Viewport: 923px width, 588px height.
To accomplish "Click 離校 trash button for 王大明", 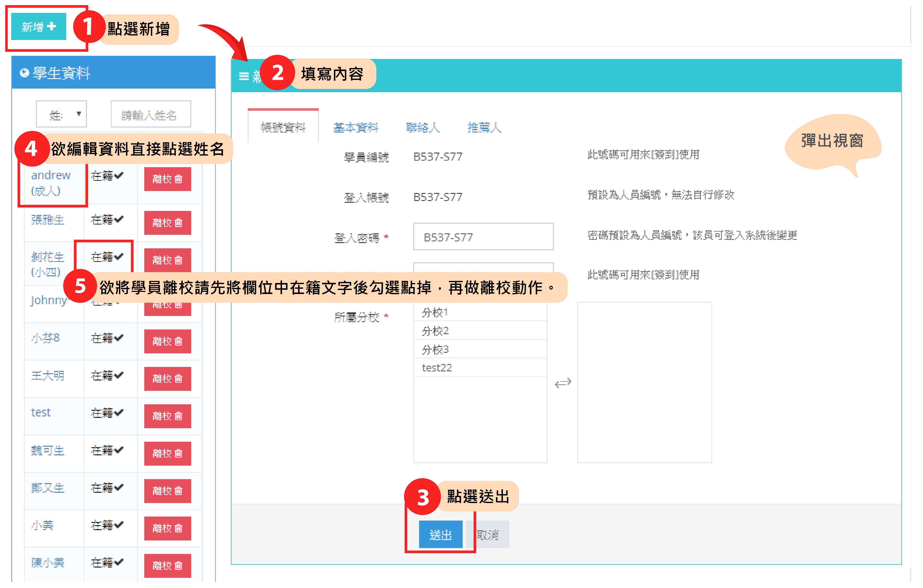I will (x=168, y=379).
